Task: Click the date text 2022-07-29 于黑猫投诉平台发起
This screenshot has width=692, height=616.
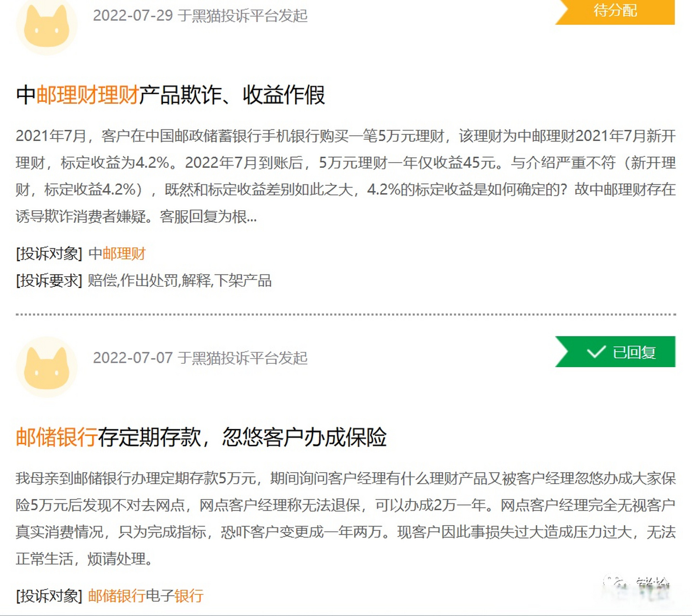Action: coord(200,15)
